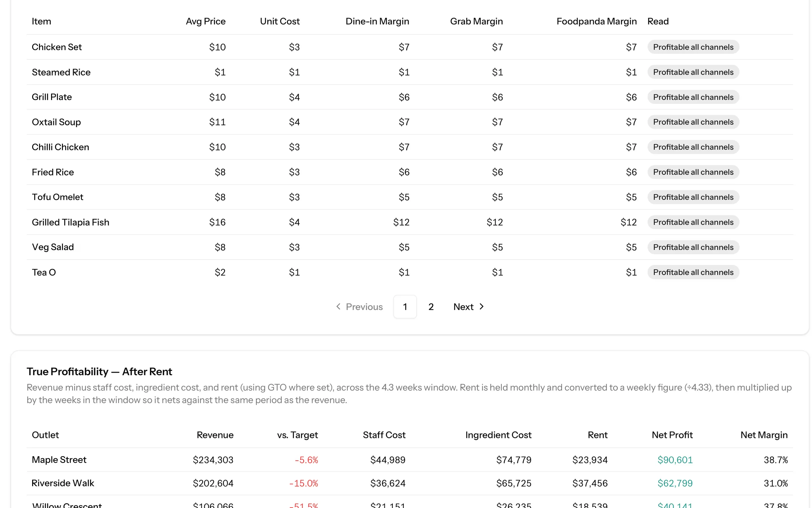The image size is (812, 508).
Task: Select the Tofu Omelet item name
Action: (x=58, y=197)
